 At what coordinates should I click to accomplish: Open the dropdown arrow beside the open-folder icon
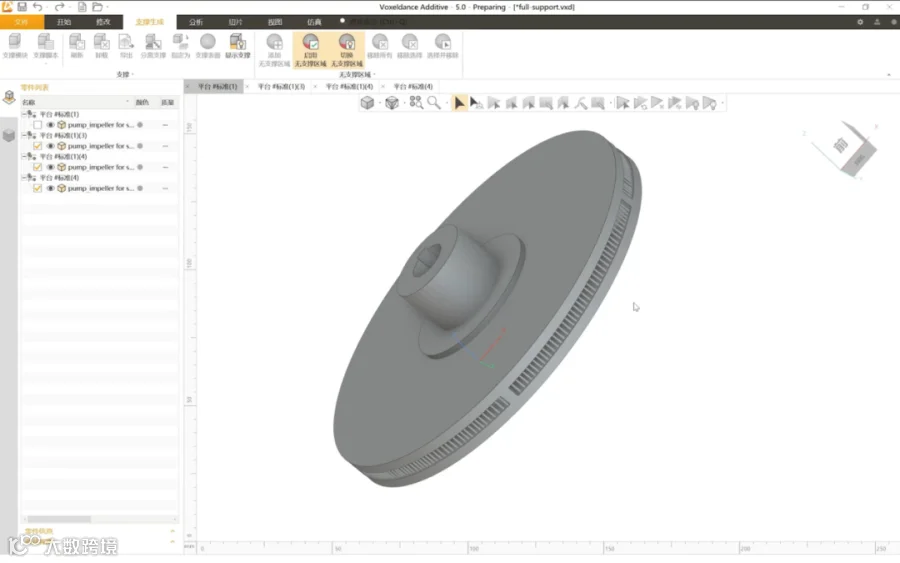tap(107, 7)
